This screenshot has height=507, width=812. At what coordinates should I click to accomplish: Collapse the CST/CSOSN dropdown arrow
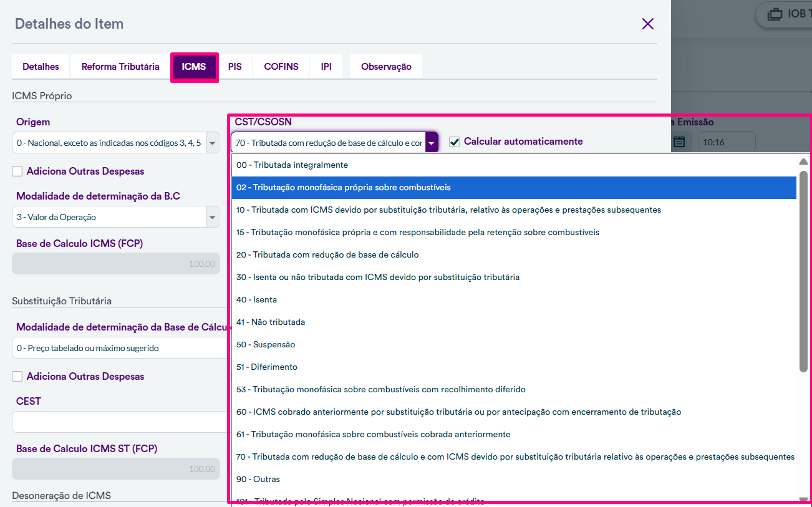tap(431, 143)
